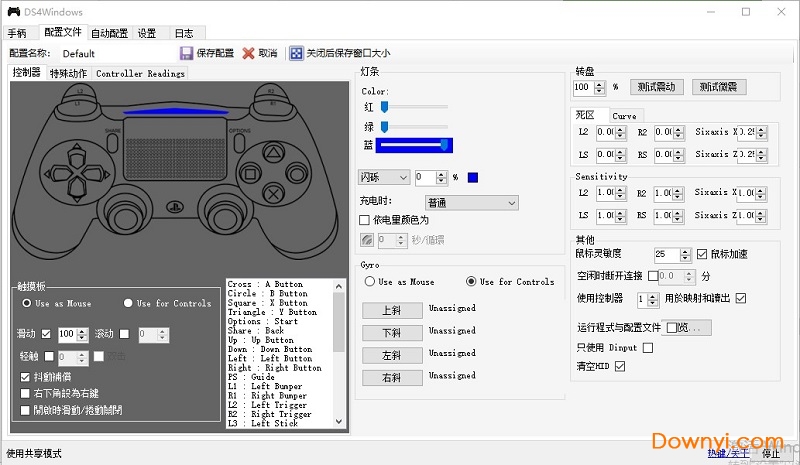Screen dimensions: 800x465
Task: Click the D-pad up arrow on the controller
Action: pyautogui.click(x=77, y=155)
